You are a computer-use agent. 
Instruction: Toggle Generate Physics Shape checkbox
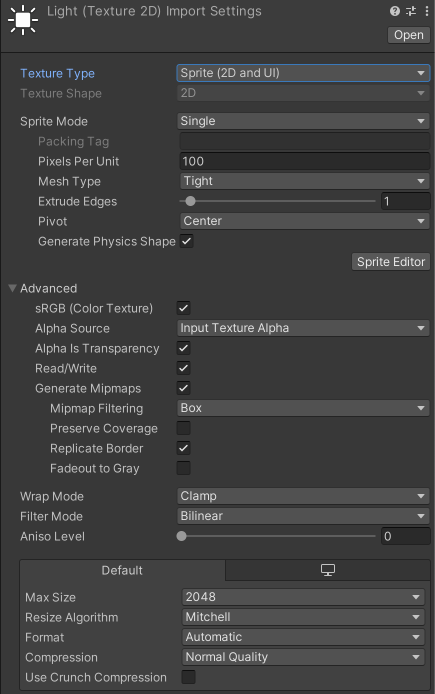[187, 241]
